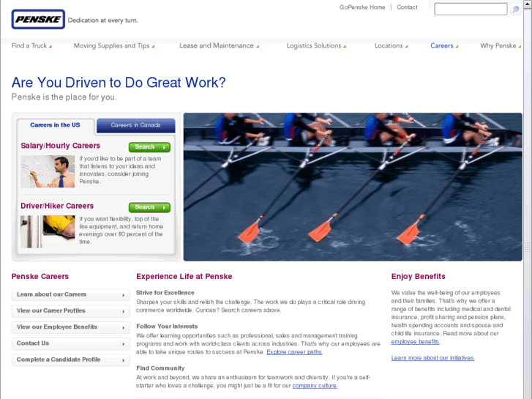The width and height of the screenshot is (532, 399).
Task: Open Contact Us in Penske Careers list
Action: [70, 343]
